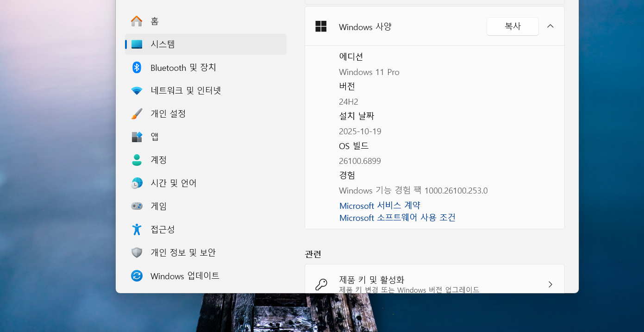Viewport: 644px width, 332px height.
Task: Click the game controller icon for 게임
Action: tap(137, 207)
